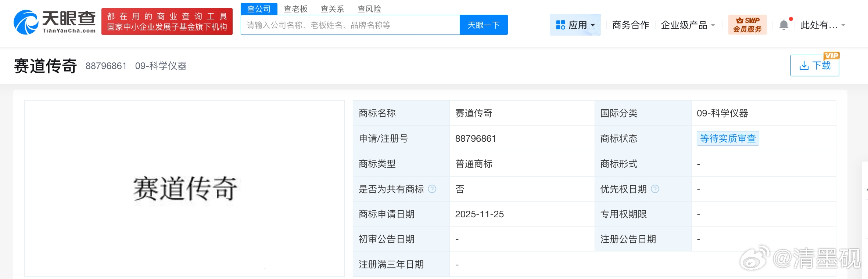Click the 应用 grid icon

point(560,25)
